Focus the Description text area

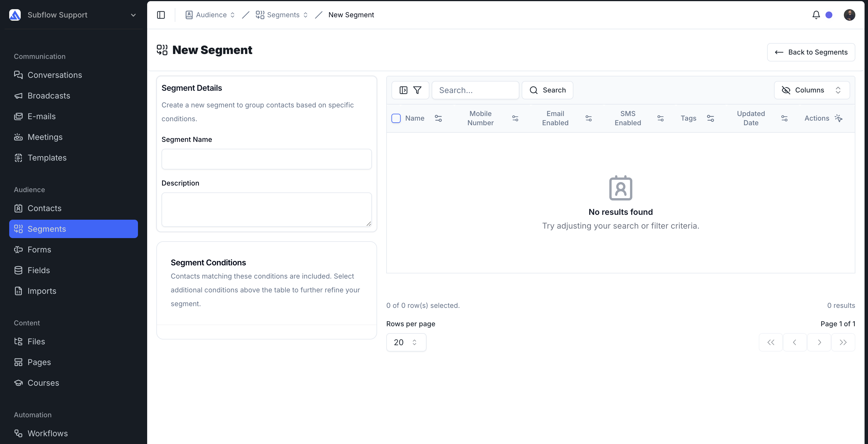tap(266, 209)
